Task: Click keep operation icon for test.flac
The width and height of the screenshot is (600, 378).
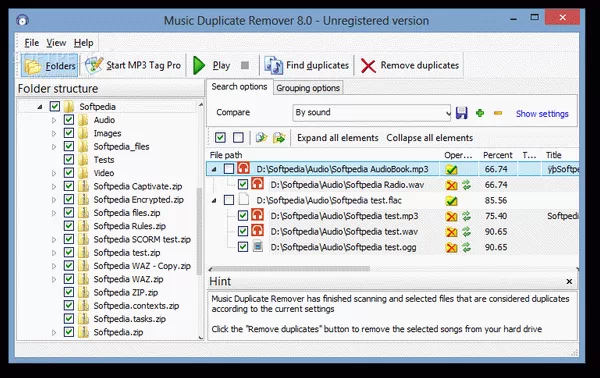Action: (452, 200)
